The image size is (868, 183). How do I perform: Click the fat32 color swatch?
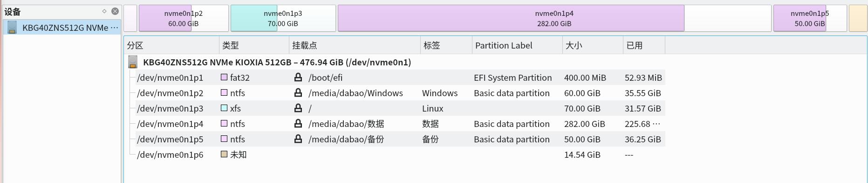click(x=224, y=77)
